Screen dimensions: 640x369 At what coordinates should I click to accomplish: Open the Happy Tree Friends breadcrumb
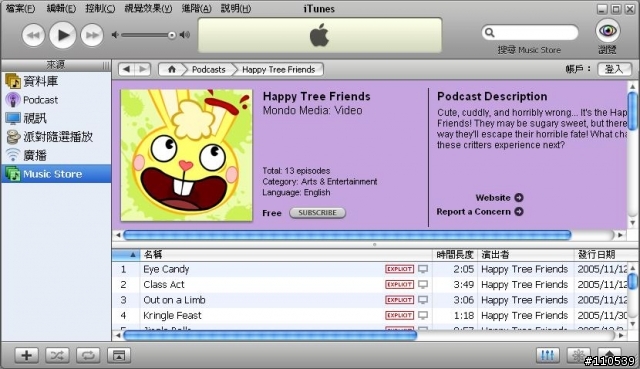[279, 69]
